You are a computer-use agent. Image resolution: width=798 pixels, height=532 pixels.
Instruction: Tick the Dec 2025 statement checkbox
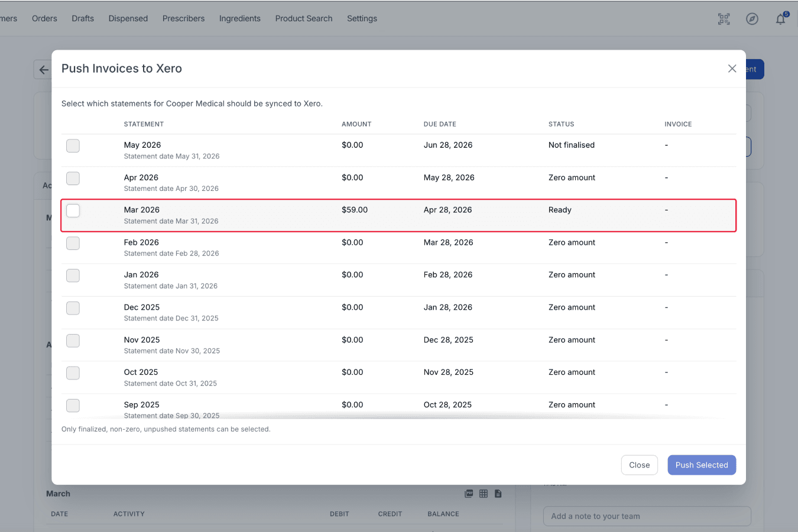click(73, 308)
